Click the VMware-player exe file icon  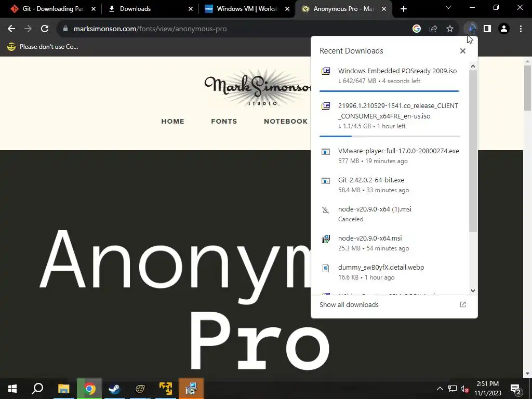point(326,151)
